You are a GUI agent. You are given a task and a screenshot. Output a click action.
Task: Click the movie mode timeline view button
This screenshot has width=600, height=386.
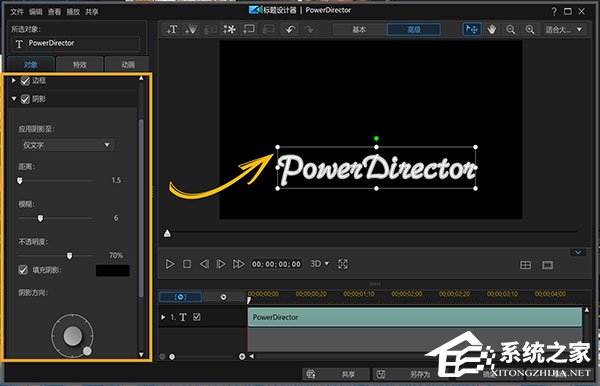point(223,297)
